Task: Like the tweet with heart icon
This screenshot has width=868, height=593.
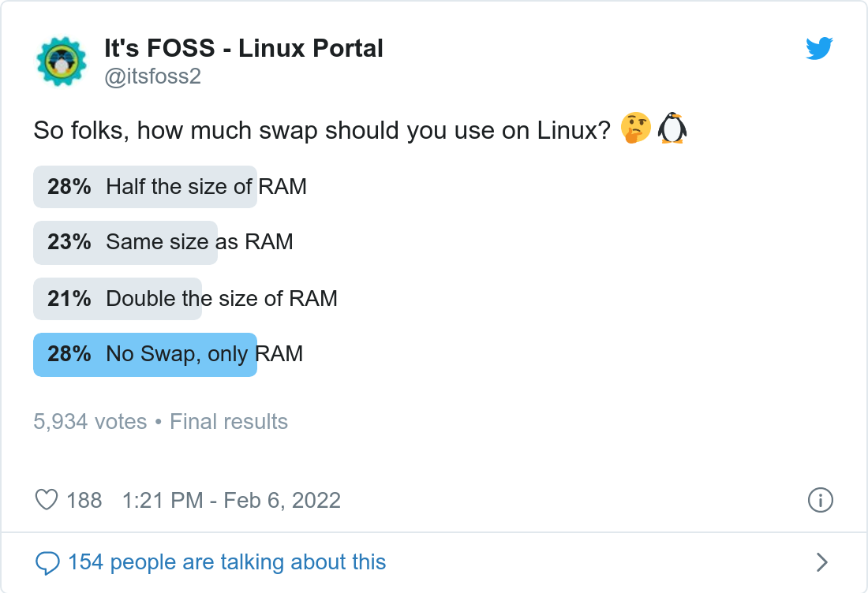Action: (x=47, y=500)
